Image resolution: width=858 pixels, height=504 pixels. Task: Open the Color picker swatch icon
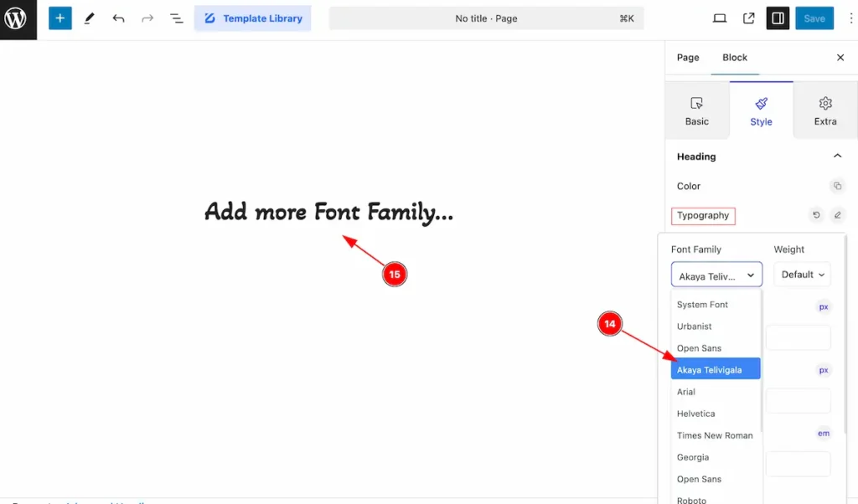(837, 186)
